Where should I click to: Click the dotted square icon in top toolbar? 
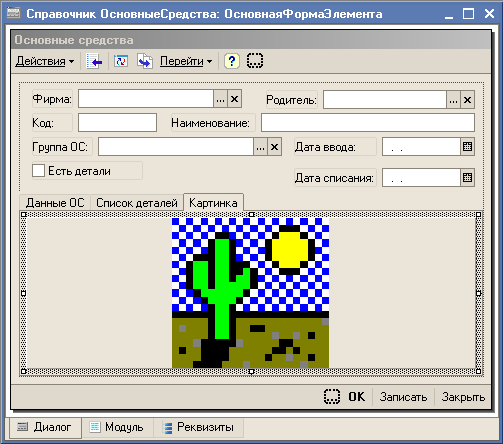coord(255,61)
